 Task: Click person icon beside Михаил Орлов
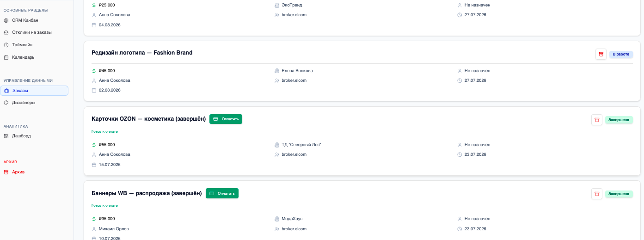coord(94,229)
